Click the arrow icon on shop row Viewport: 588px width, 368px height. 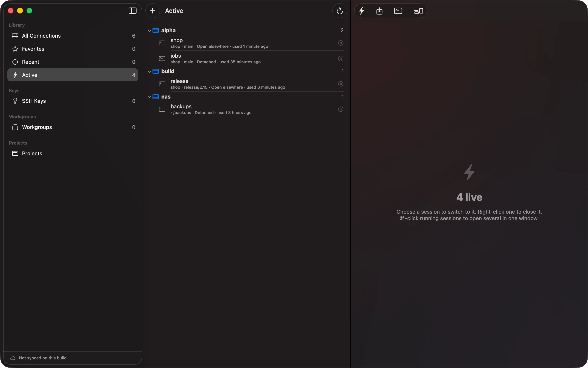[x=341, y=43]
